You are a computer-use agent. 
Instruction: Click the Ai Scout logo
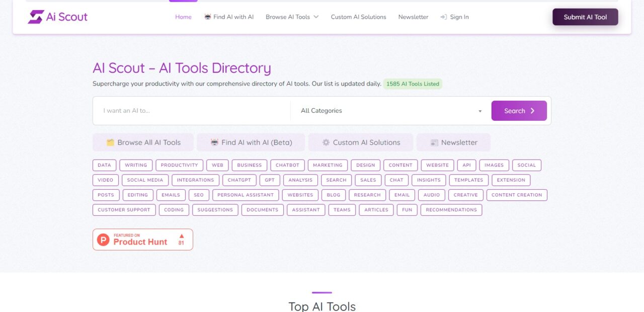tap(57, 17)
